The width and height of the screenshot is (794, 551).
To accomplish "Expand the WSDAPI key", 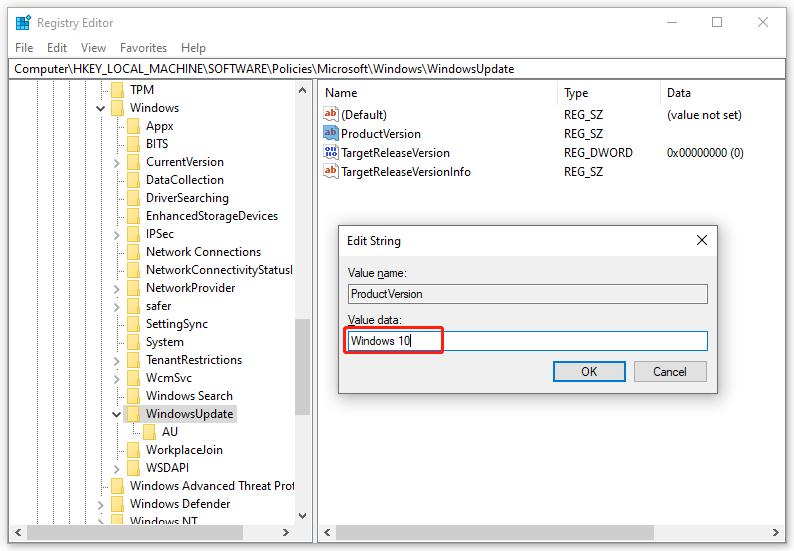I will pyautogui.click(x=116, y=468).
